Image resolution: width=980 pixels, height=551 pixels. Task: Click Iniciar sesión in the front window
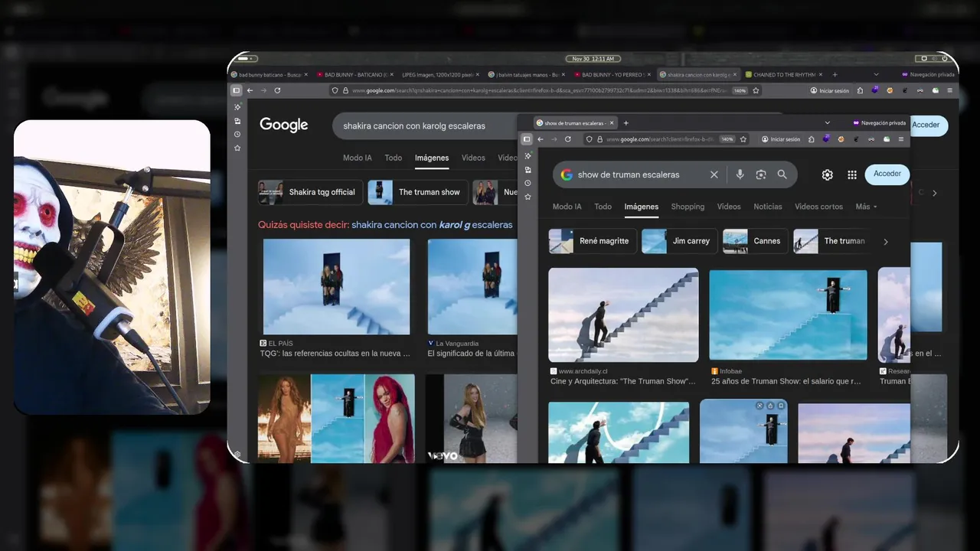click(x=781, y=139)
